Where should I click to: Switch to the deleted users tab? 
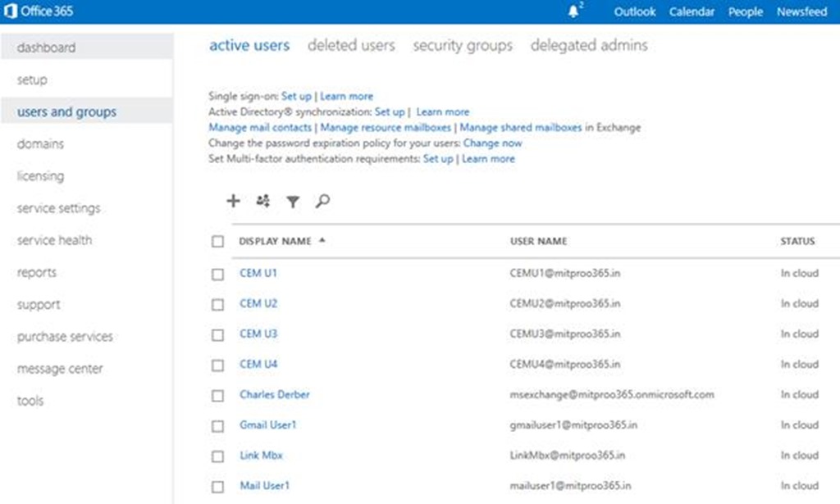coord(351,45)
